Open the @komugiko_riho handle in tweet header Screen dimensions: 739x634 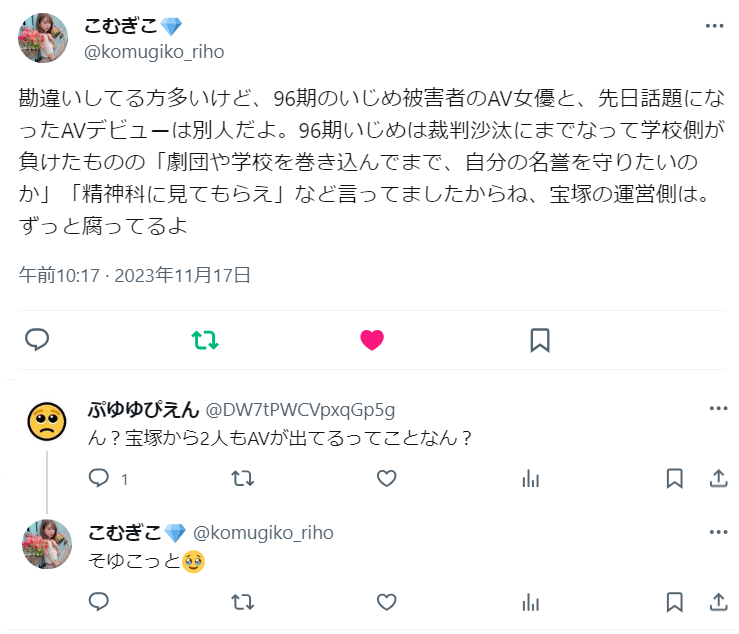[x=154, y=52]
